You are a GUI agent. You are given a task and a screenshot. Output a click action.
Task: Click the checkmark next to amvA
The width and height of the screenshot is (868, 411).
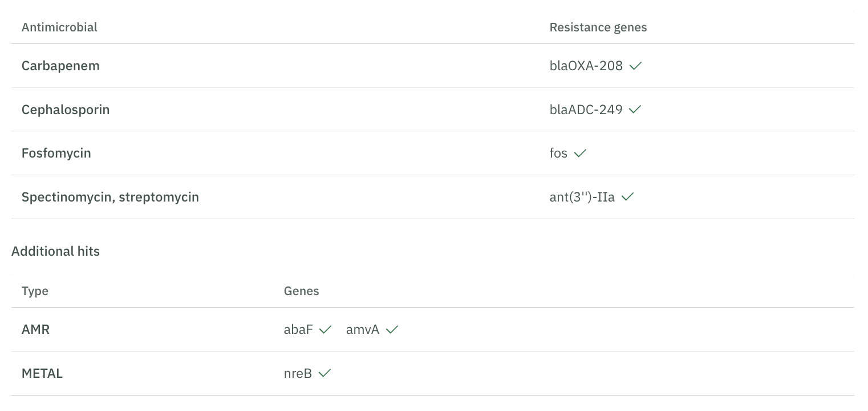[x=392, y=330]
